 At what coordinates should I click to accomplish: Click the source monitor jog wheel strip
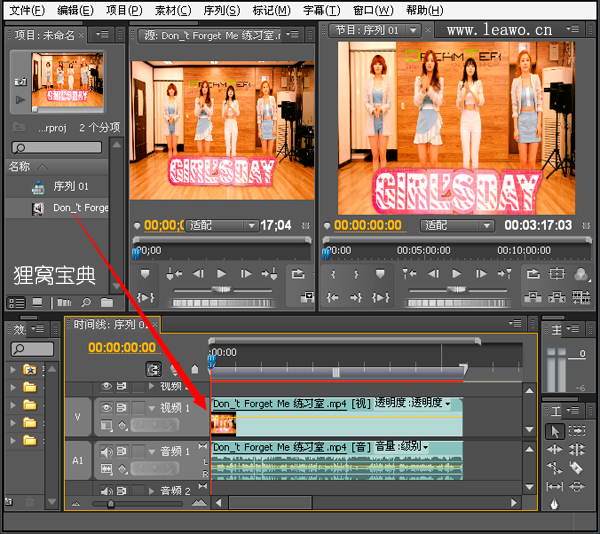pos(224,303)
